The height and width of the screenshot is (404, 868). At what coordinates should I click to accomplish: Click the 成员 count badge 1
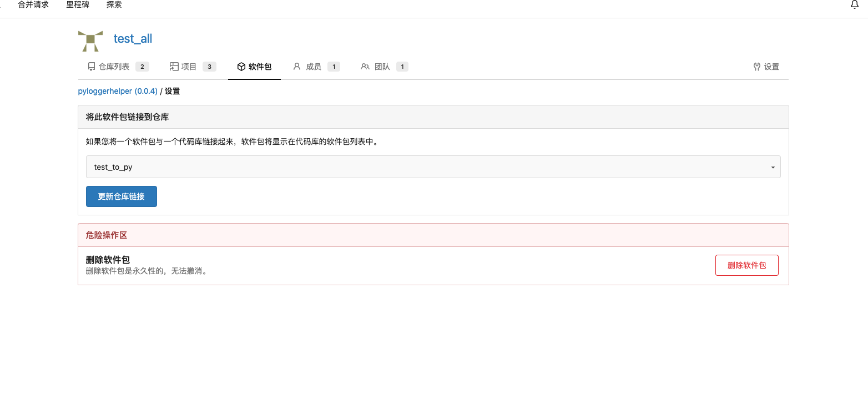click(x=334, y=67)
